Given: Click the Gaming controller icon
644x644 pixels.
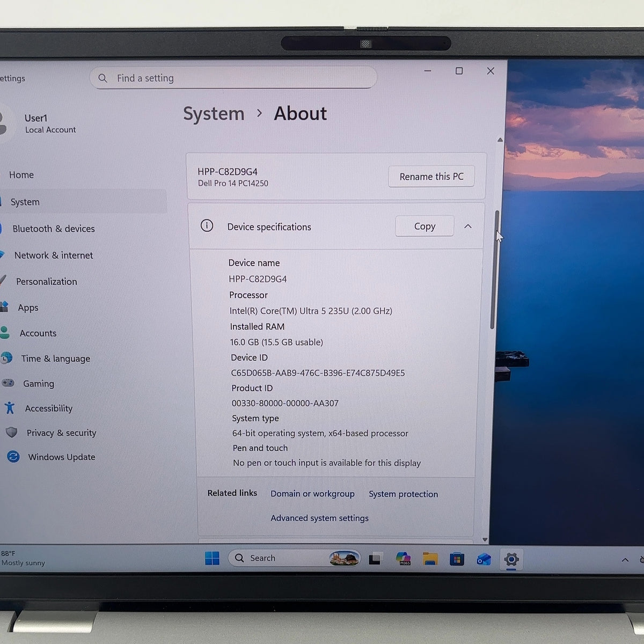Looking at the screenshot, I should click(8, 383).
